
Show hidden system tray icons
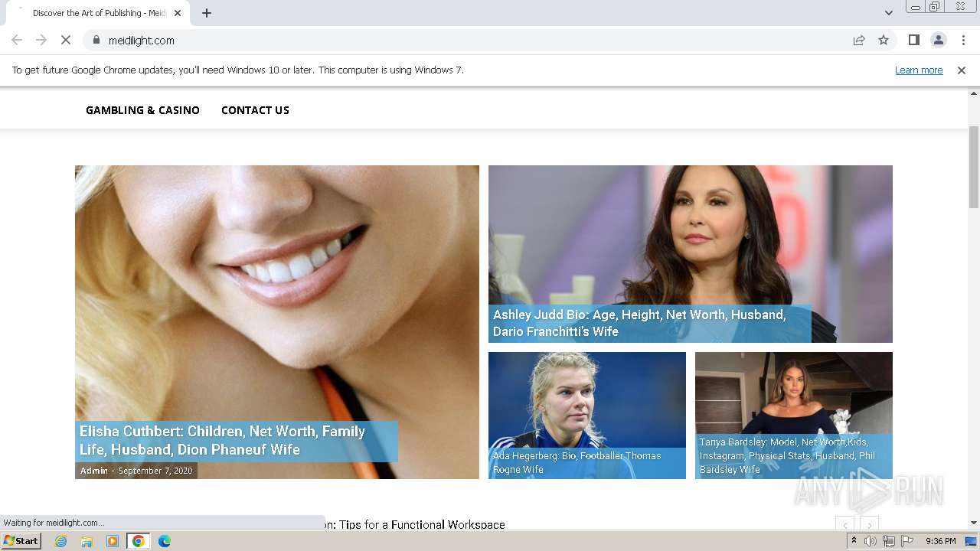click(854, 541)
